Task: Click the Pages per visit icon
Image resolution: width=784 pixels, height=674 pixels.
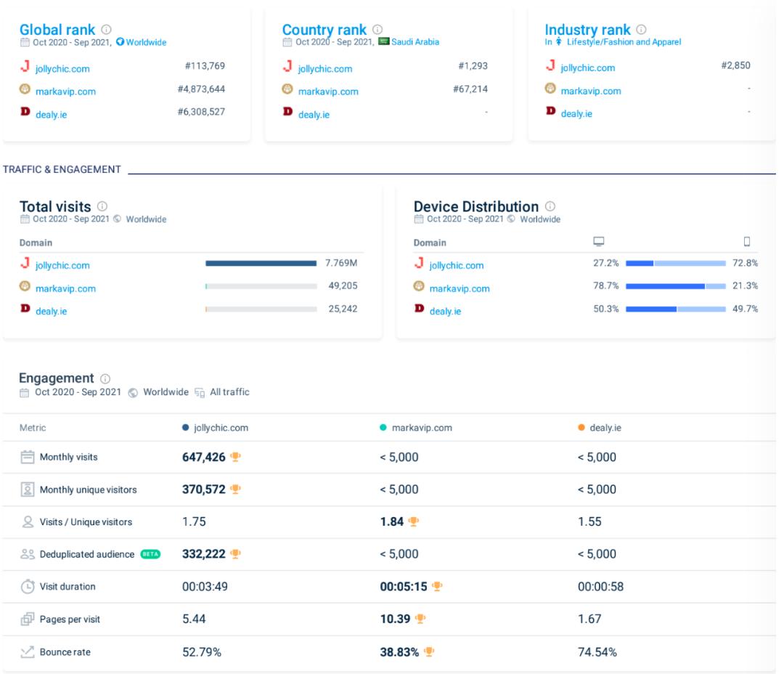Action: tap(28, 619)
